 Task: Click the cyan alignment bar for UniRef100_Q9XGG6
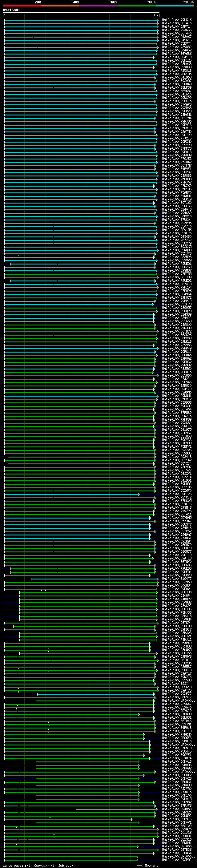[x=81, y=30]
